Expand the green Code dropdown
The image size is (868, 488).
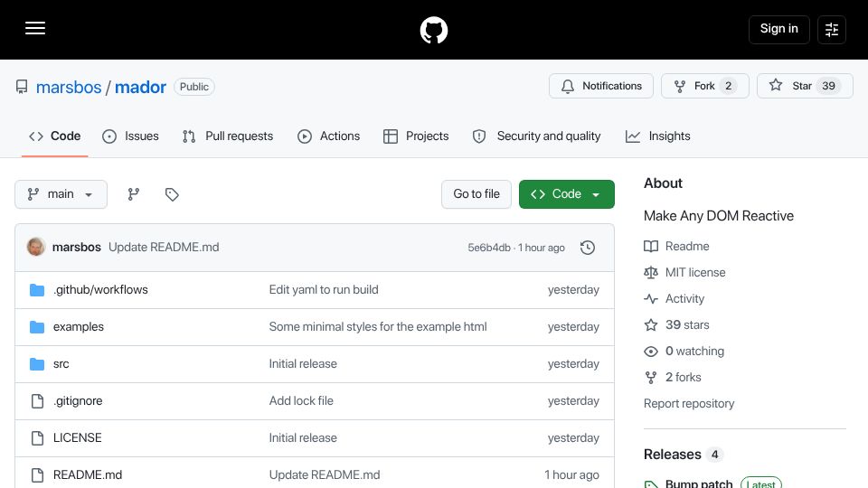click(566, 194)
